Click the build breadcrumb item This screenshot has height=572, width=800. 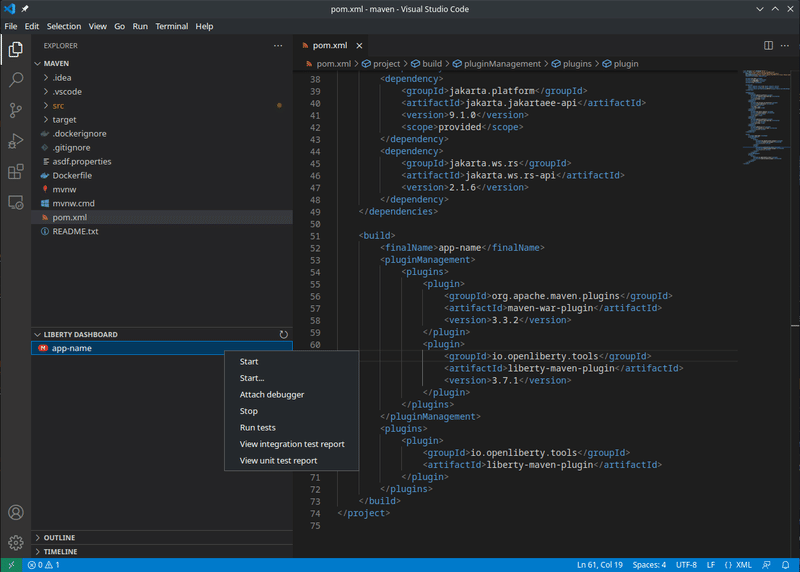click(427, 64)
